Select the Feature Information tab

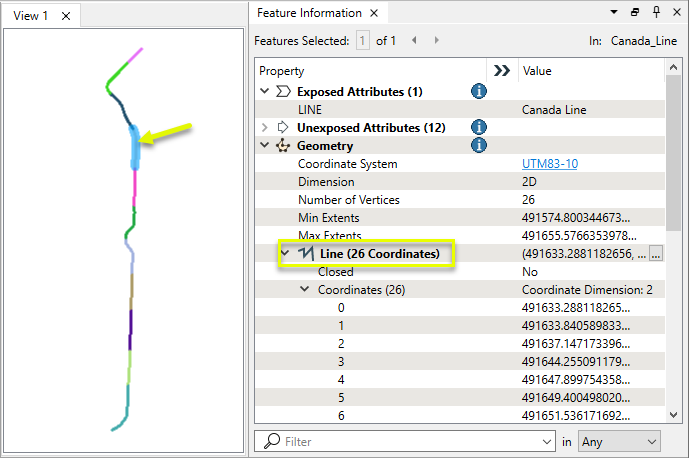pyautogui.click(x=309, y=13)
